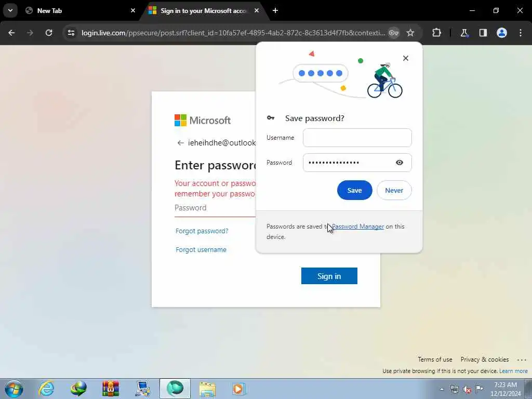Reload the current page
Image resolution: width=532 pixels, height=399 pixels.
click(49, 33)
